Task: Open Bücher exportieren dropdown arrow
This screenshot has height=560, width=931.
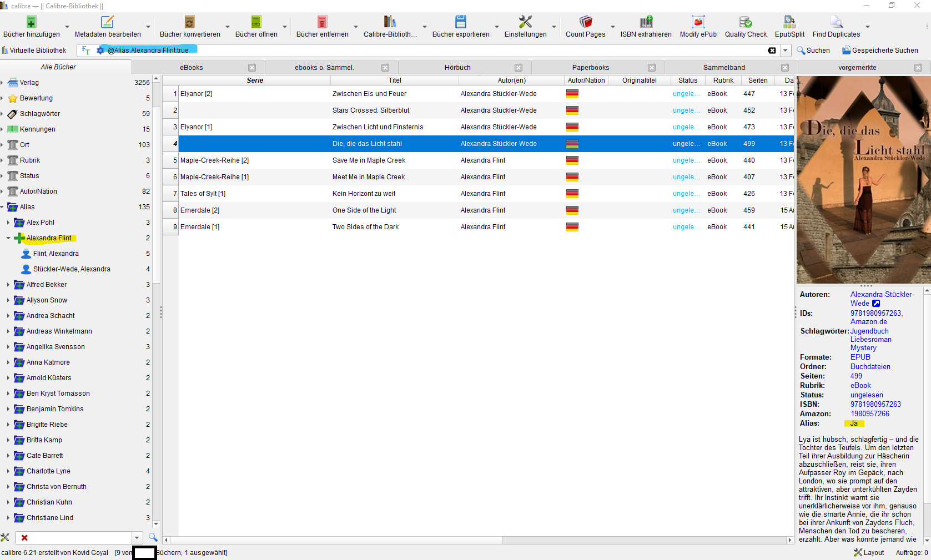Action: (497, 27)
